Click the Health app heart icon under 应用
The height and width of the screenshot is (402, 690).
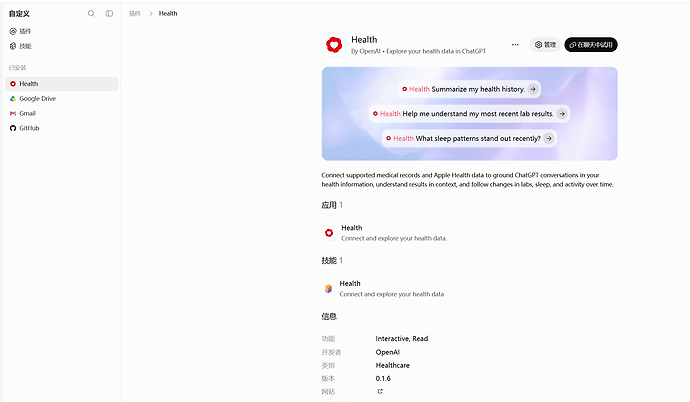click(329, 233)
